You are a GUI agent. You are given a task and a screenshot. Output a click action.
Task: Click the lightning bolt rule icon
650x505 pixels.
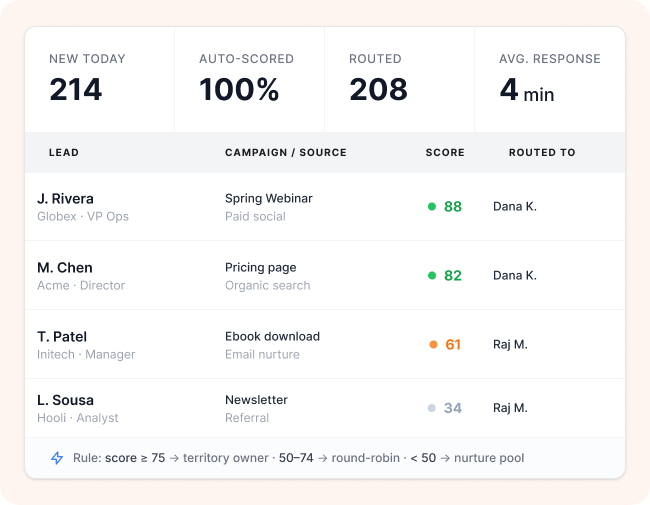57,458
